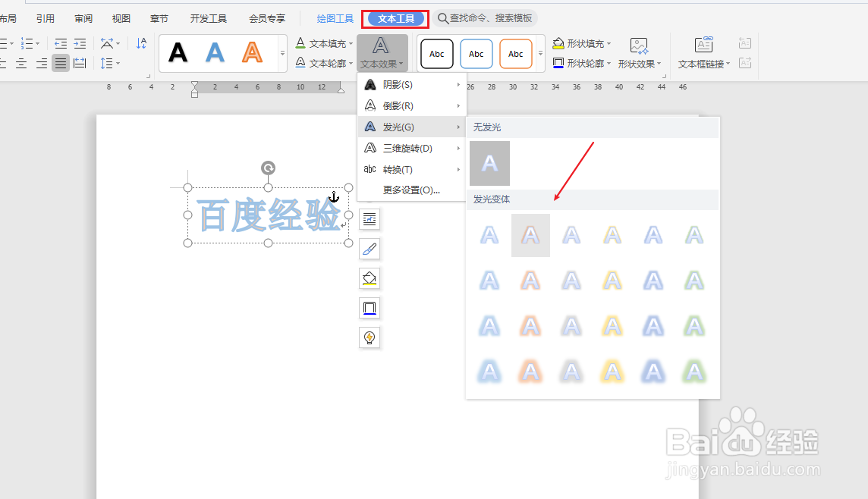Open the 审阅 tab
The height and width of the screenshot is (499, 868).
83,19
